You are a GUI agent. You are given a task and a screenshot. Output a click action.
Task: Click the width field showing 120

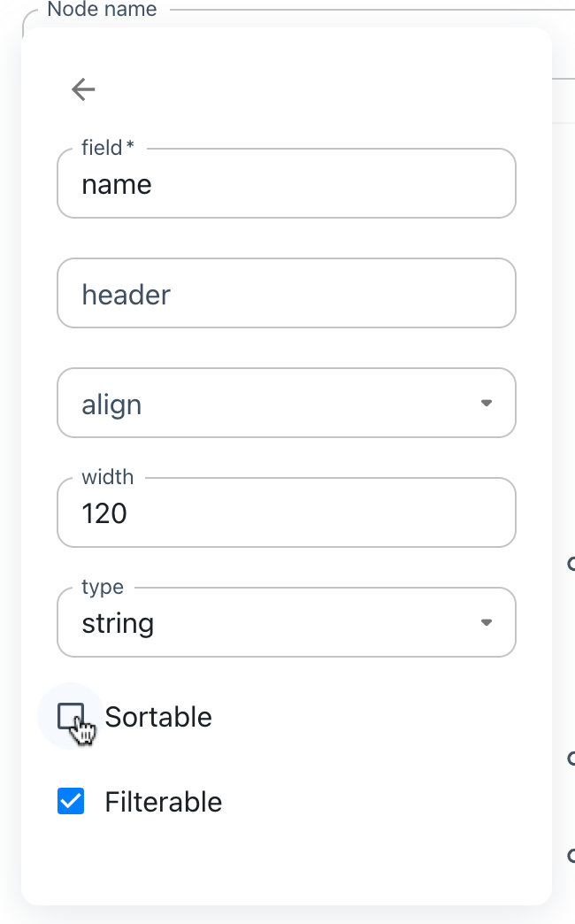click(287, 513)
